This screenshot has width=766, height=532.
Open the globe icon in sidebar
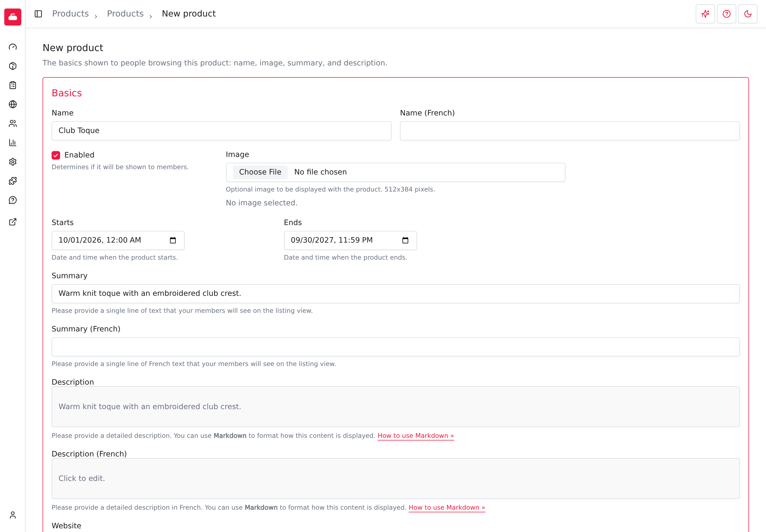[13, 104]
